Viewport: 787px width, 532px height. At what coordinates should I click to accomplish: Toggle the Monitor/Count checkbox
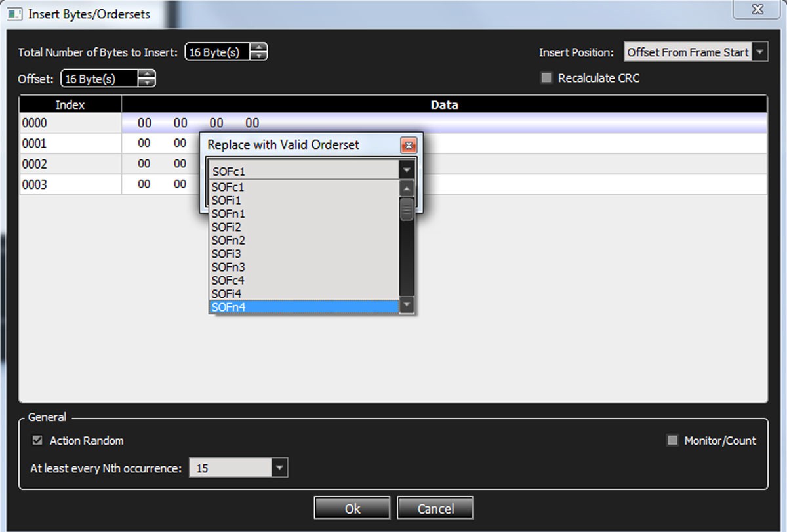tap(672, 441)
